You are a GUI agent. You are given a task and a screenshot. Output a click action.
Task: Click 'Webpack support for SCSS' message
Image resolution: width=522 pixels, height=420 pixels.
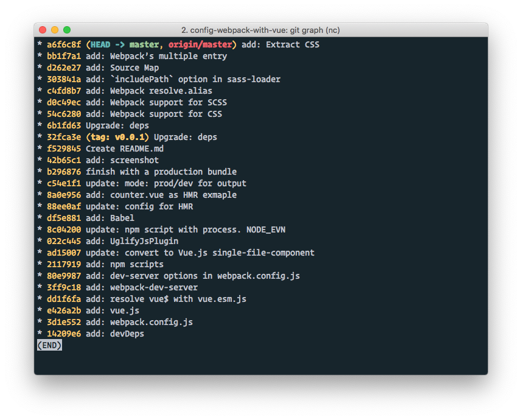click(169, 102)
